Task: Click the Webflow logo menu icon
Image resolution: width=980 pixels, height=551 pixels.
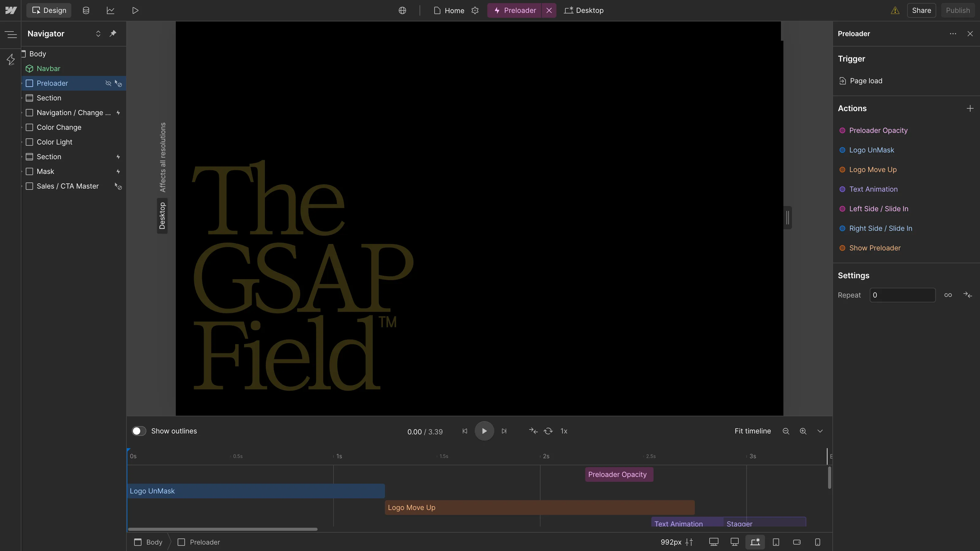Action: coord(11,10)
